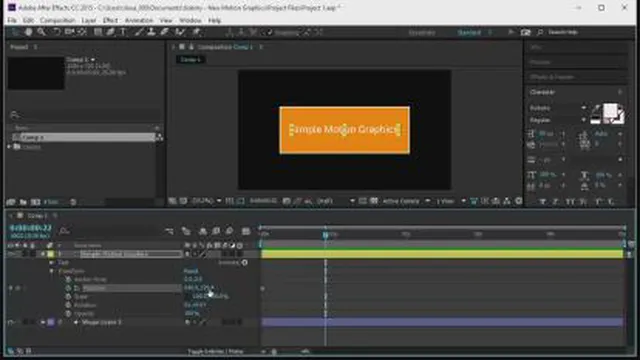
Task: Expand the Text property group
Action: (x=52, y=262)
